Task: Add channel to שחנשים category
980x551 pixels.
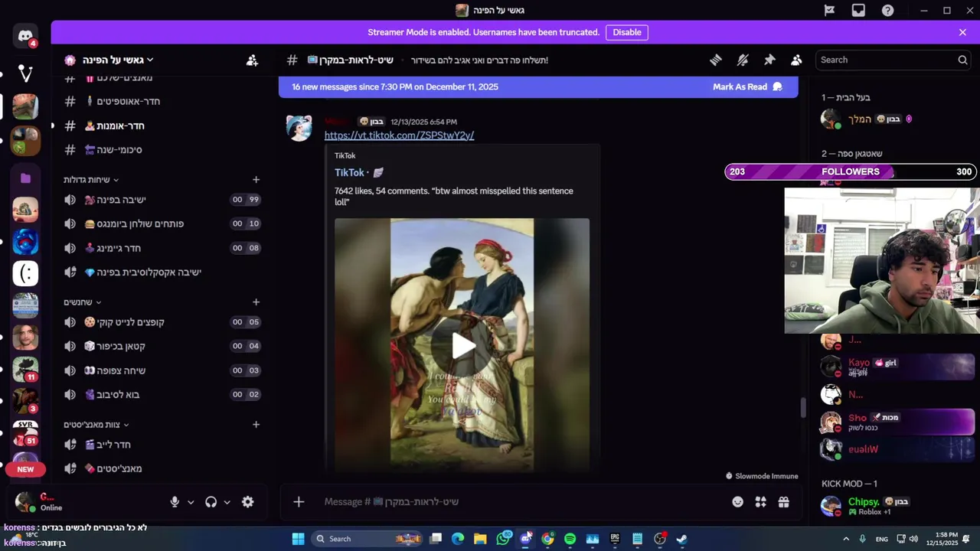Action: pyautogui.click(x=256, y=302)
